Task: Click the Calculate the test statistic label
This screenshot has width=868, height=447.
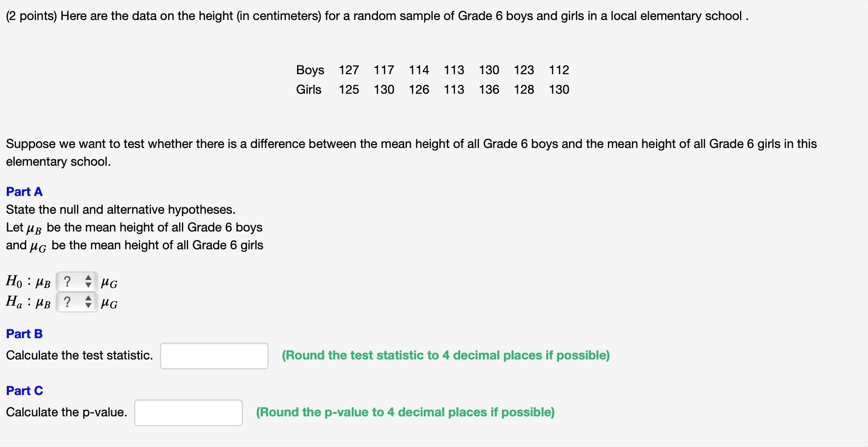Action: [79, 355]
